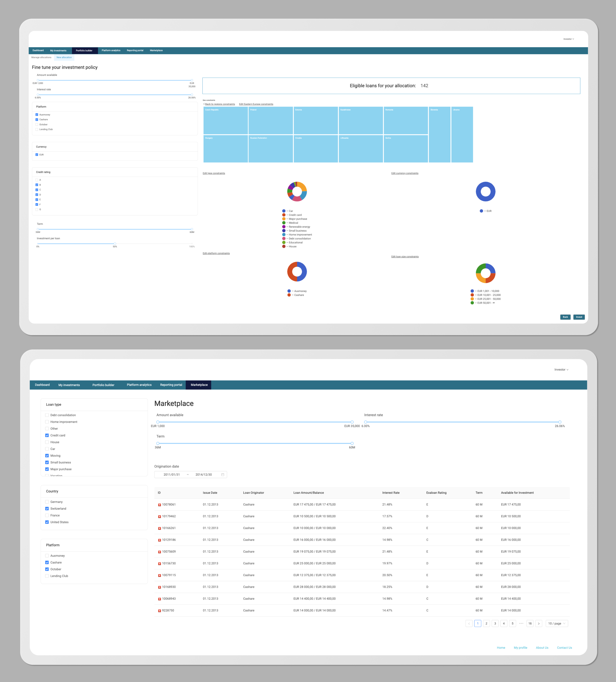Image resolution: width=616 pixels, height=682 pixels.
Task: Click the calendar icon in Origination date field
Action: click(x=222, y=475)
